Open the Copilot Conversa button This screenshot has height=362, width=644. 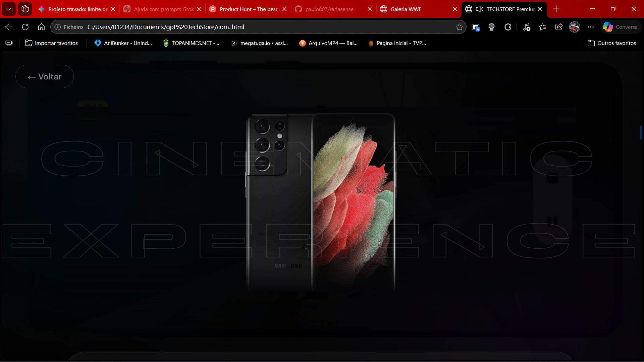[x=621, y=27]
